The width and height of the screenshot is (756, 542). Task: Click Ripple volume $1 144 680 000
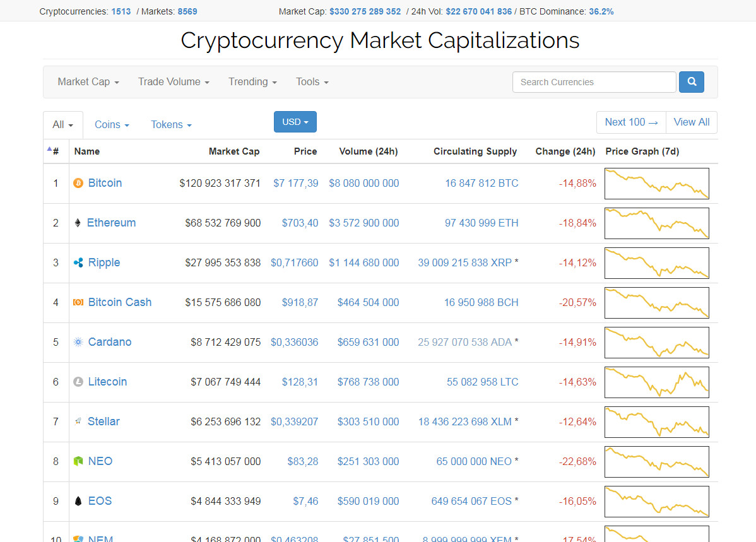364,263
